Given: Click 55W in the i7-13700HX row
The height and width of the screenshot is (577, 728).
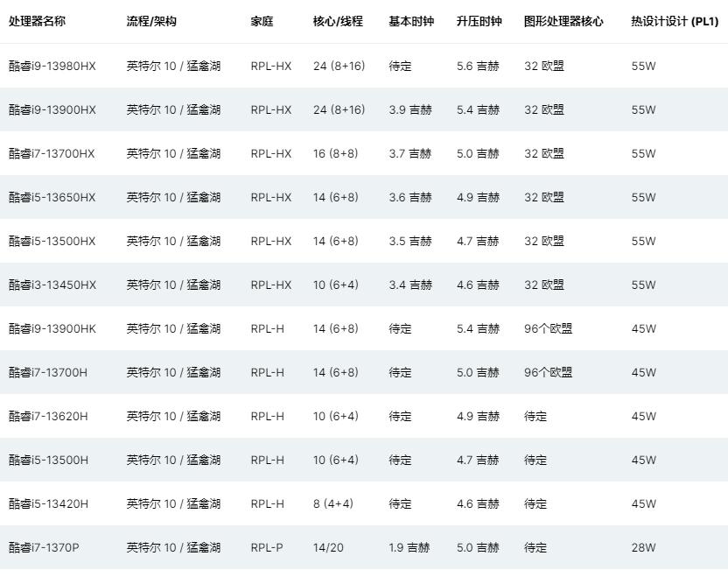Looking at the screenshot, I should pyautogui.click(x=643, y=154).
